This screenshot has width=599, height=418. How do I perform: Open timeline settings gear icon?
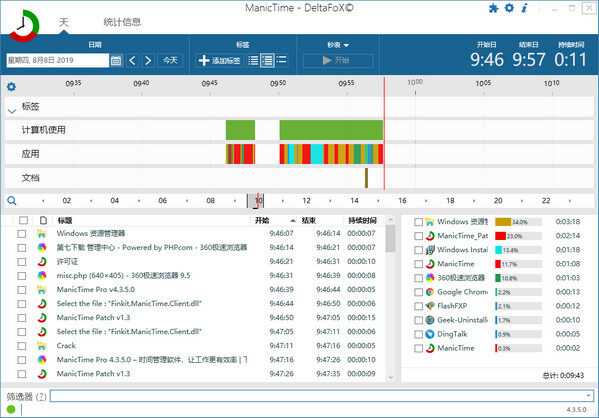click(11, 87)
